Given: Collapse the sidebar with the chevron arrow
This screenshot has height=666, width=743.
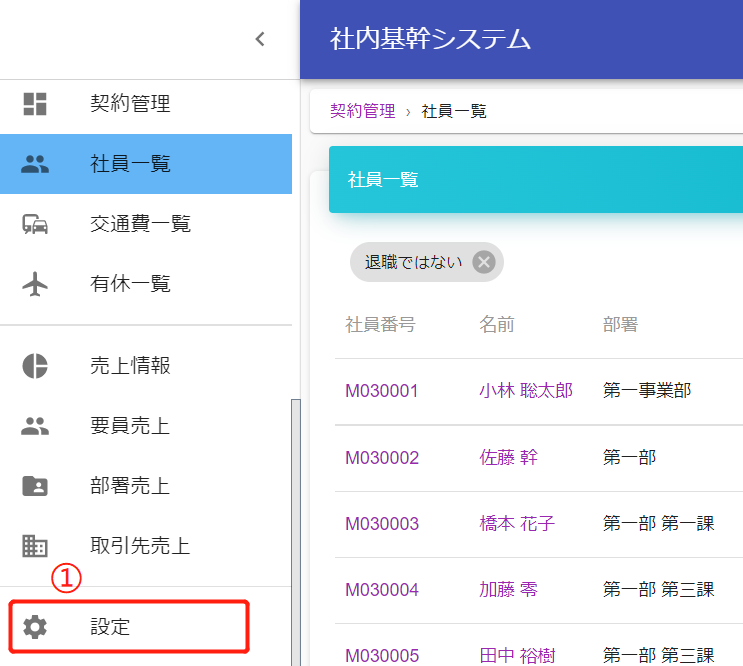Looking at the screenshot, I should click(260, 40).
